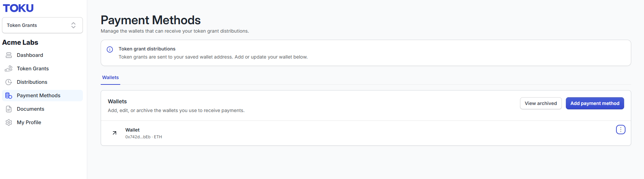644x179 pixels.
Task: Click the View archived button
Action: pos(541,103)
